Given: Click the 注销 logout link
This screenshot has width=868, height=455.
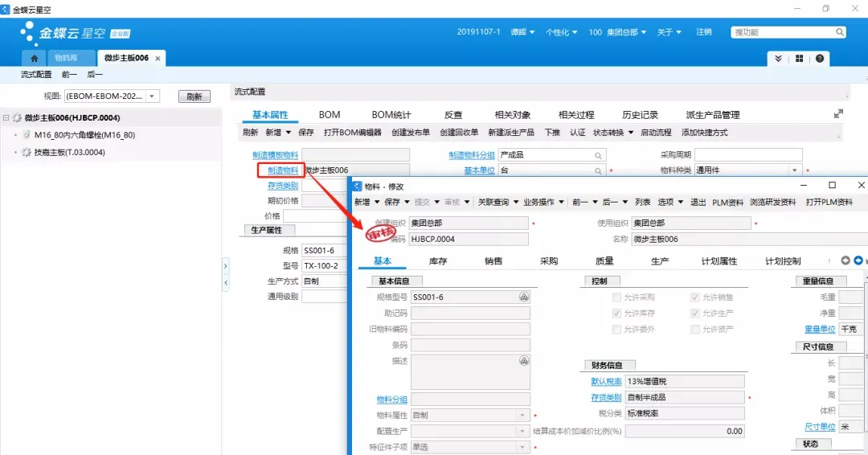Looking at the screenshot, I should click(703, 32).
